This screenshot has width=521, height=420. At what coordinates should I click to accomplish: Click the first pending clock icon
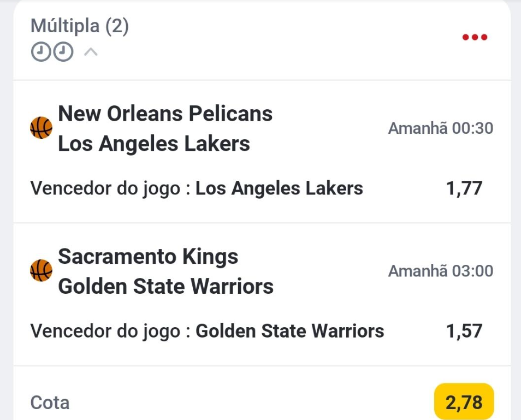point(40,52)
